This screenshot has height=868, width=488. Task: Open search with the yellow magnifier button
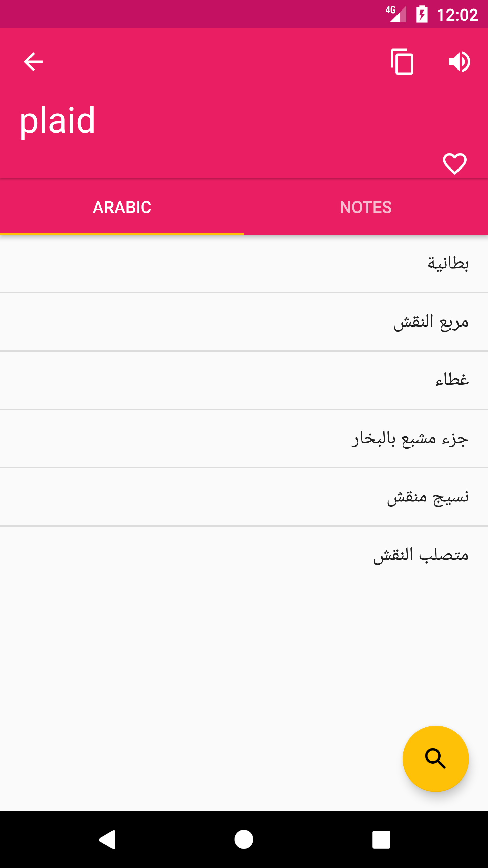[435, 759]
